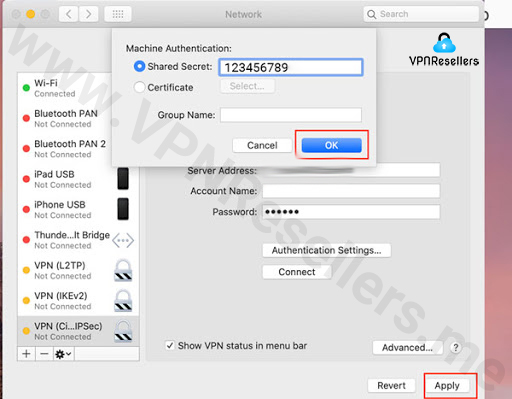Click the VPNResellers cloud logo

[444, 43]
